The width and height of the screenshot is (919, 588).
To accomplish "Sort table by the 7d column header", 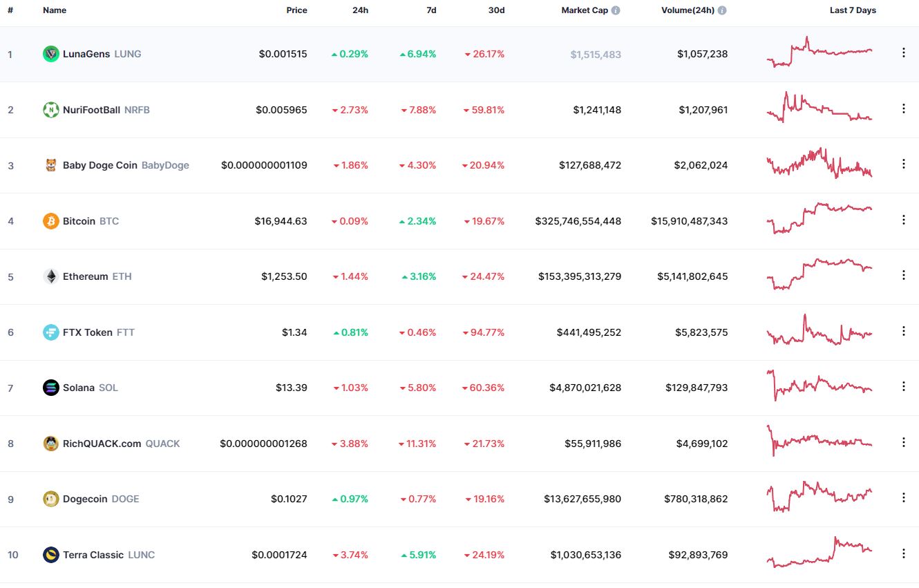I will [430, 10].
